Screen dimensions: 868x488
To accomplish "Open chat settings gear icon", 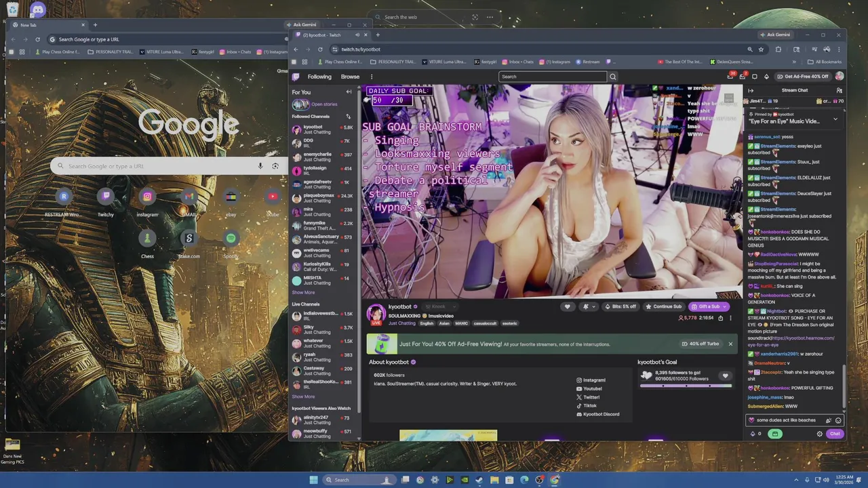I will (x=819, y=434).
